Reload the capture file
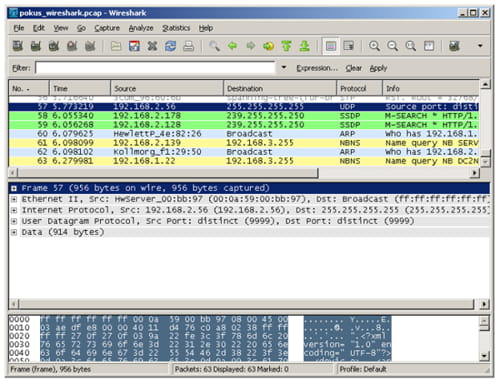Screen dimensions: 500x384 point(170,46)
